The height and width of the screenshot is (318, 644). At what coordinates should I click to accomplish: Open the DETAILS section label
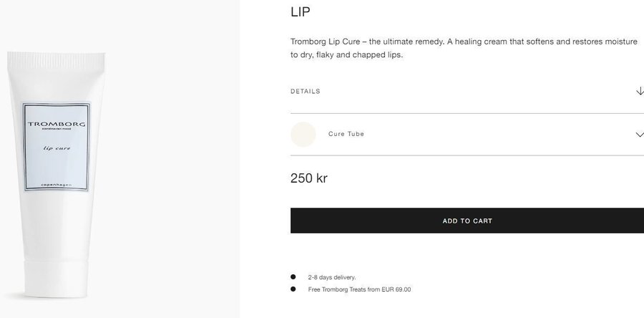coord(306,92)
